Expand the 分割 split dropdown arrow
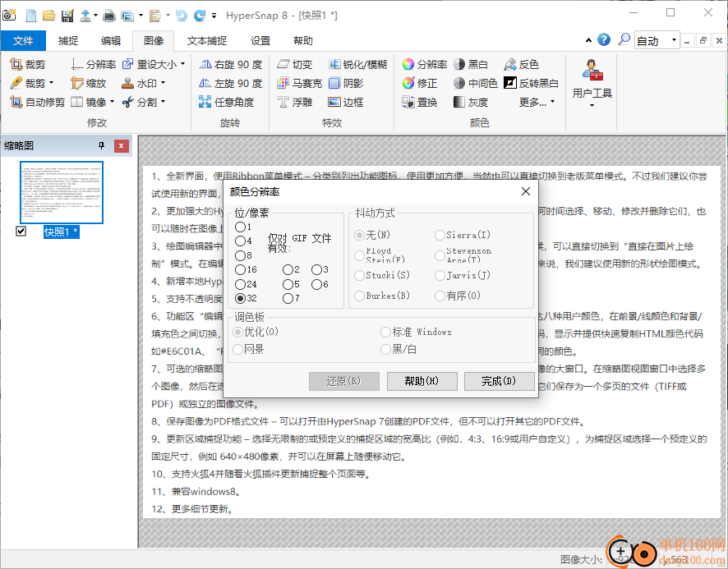The width and height of the screenshot is (728, 569). (x=163, y=102)
